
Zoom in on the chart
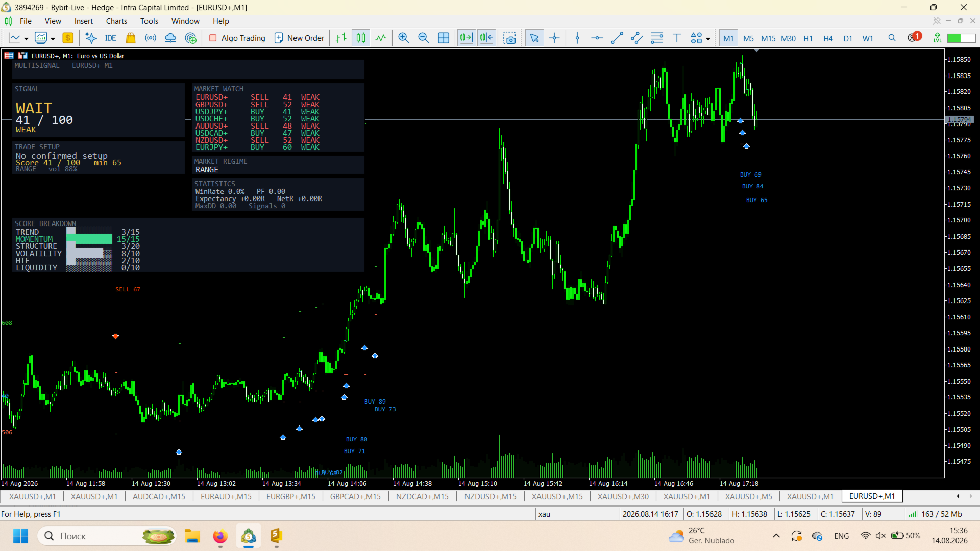404,38
